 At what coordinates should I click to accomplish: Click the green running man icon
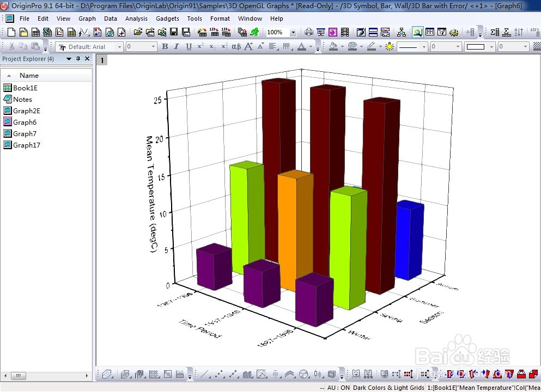(254, 33)
